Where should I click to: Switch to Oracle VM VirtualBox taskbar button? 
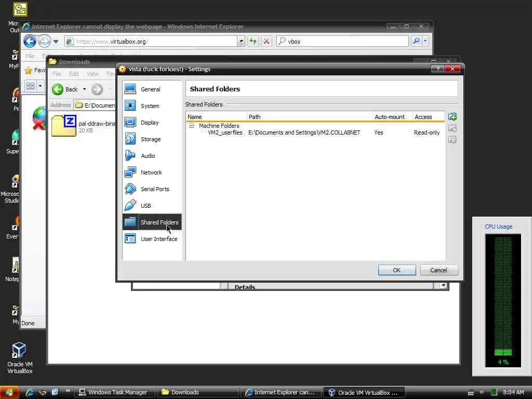point(364,393)
